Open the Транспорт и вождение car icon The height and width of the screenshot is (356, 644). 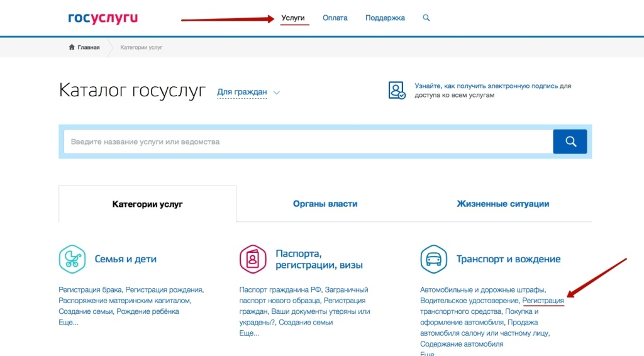pyautogui.click(x=434, y=259)
